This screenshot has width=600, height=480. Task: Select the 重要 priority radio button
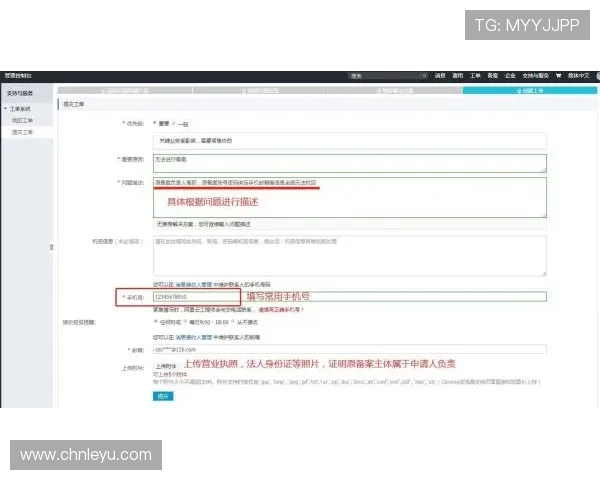click(155, 123)
